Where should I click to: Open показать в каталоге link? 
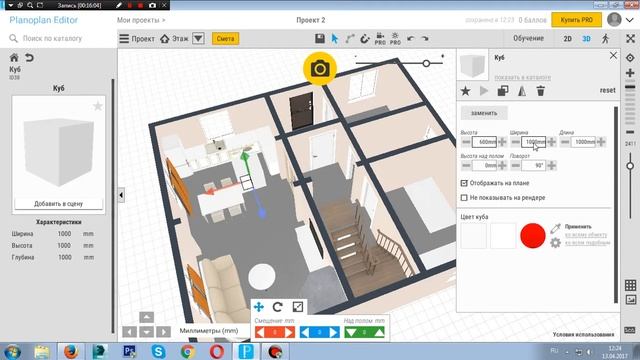(x=522, y=77)
